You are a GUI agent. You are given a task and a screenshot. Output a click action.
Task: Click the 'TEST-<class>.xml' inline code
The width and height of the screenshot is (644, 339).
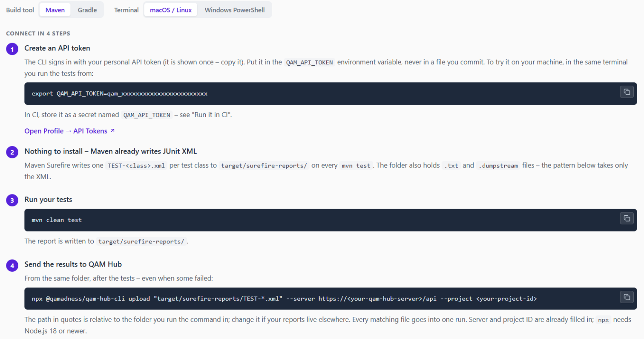pos(136,166)
